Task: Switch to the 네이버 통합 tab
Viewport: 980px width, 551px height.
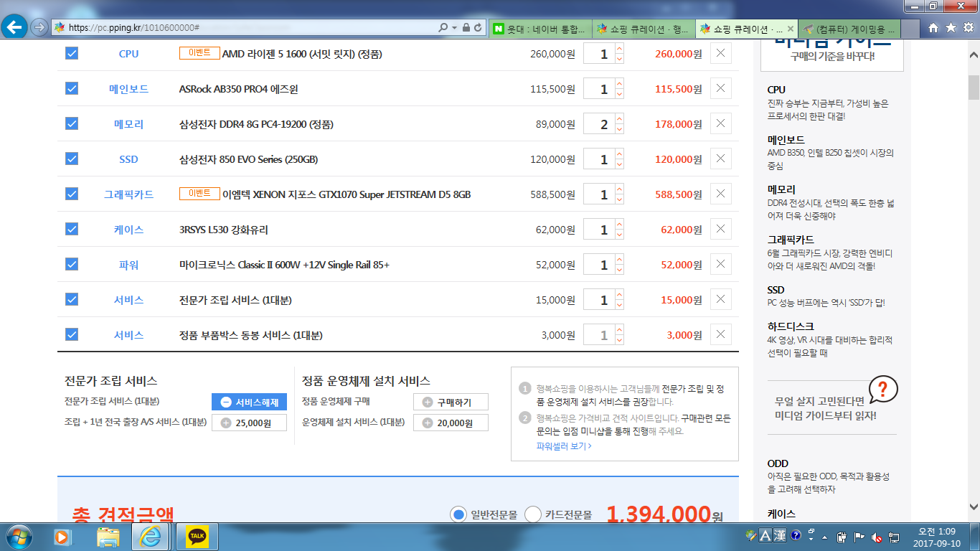Action: tap(540, 29)
